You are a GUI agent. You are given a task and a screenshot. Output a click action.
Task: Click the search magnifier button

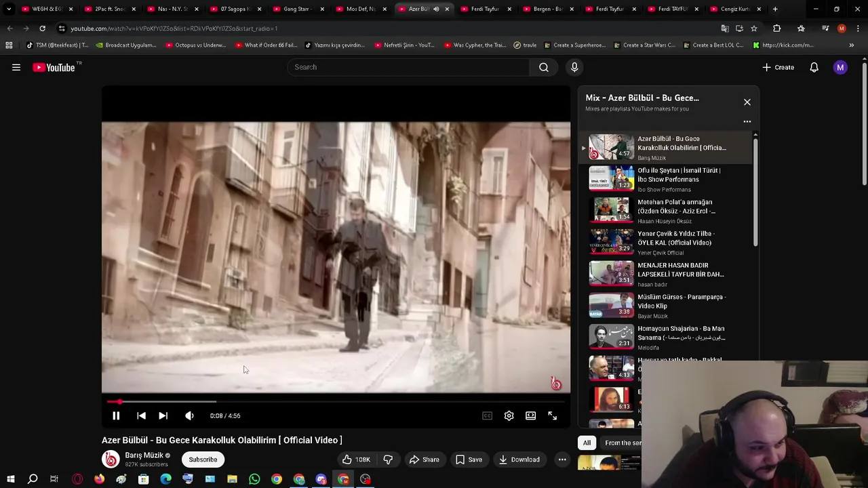coord(544,67)
